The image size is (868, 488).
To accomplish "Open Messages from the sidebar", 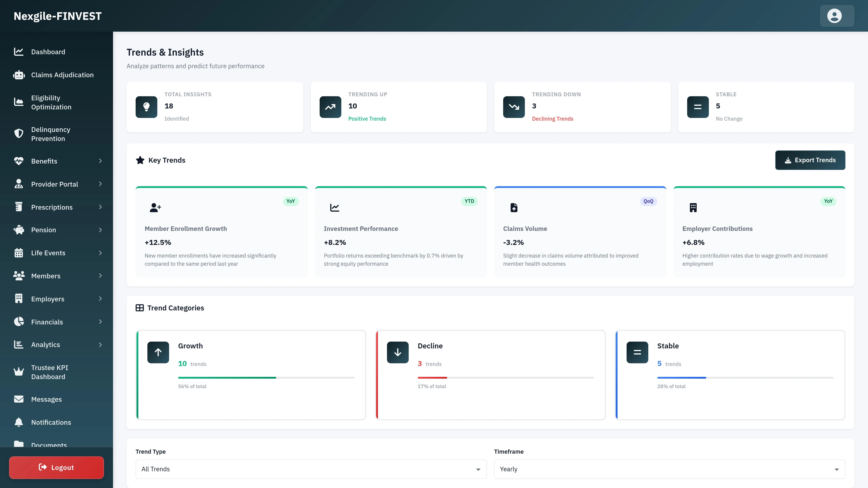I will click(47, 399).
